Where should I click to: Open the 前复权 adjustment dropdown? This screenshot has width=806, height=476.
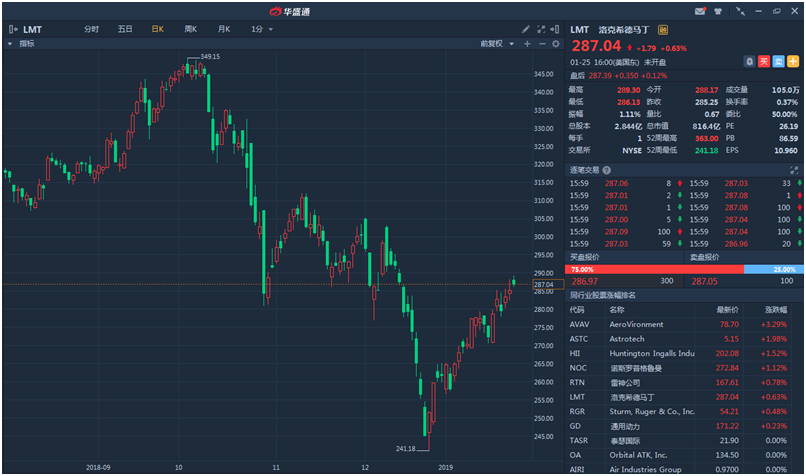(497, 44)
